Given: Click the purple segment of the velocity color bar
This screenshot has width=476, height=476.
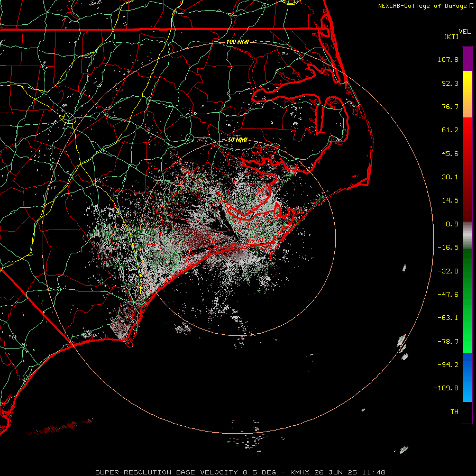Looking at the screenshot, I should click(x=467, y=59).
